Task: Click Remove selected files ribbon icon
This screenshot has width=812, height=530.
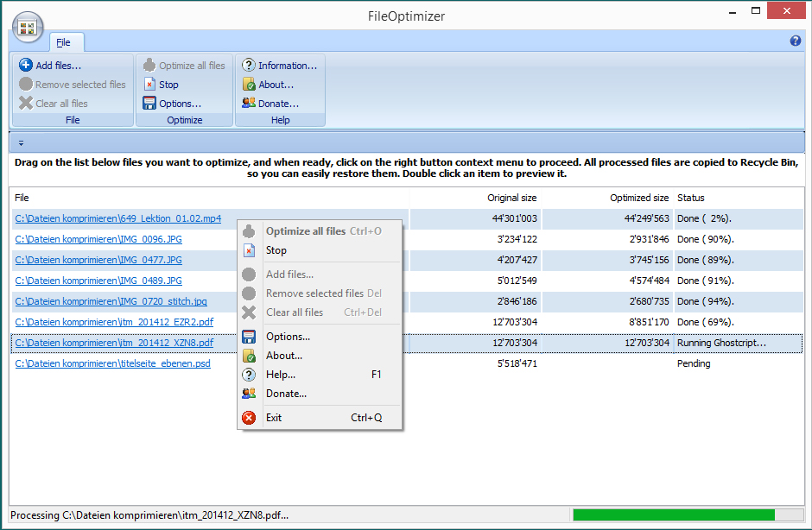Action: [26, 84]
